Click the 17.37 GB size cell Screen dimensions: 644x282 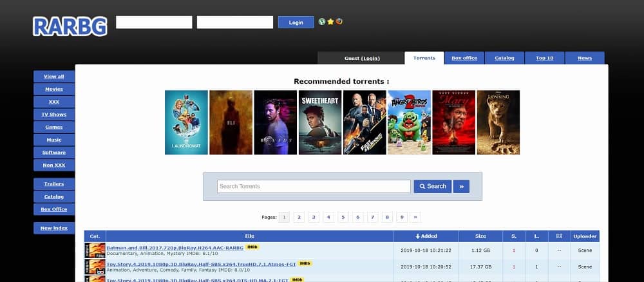tap(480, 267)
